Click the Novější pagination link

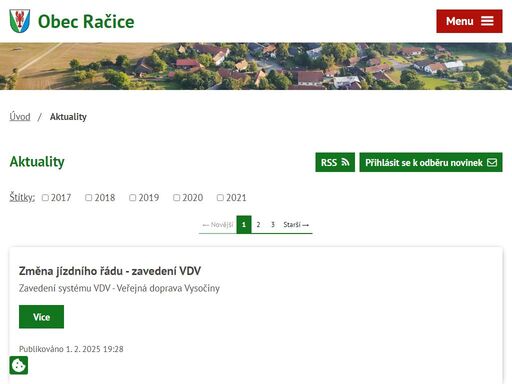218,225
